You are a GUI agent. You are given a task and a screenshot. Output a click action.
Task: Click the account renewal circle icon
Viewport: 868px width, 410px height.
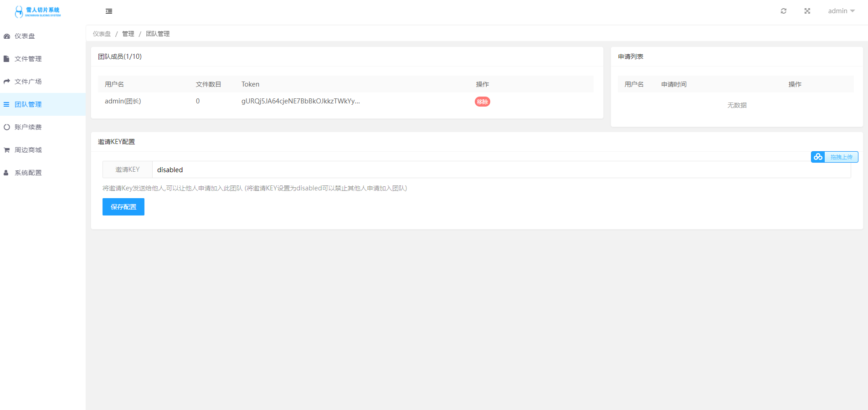7,127
